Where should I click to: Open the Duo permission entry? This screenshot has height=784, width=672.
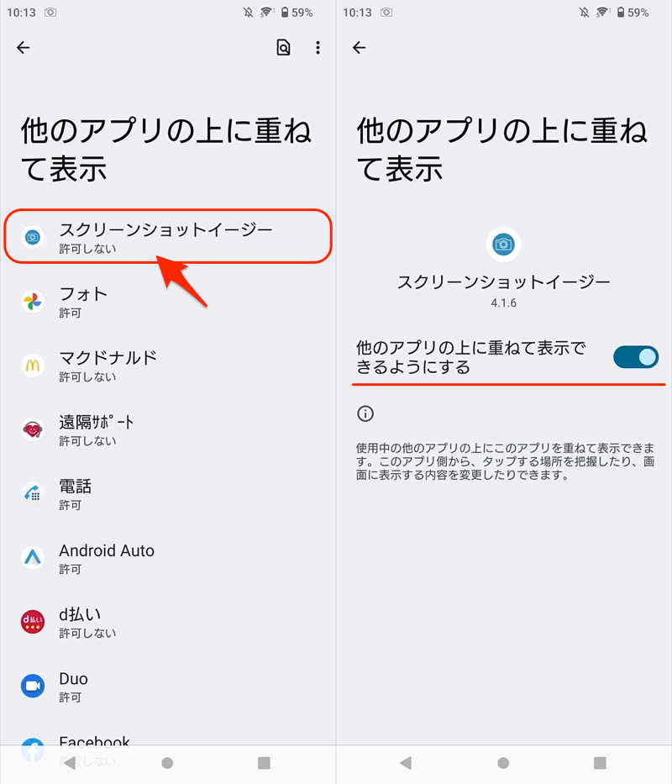168,686
